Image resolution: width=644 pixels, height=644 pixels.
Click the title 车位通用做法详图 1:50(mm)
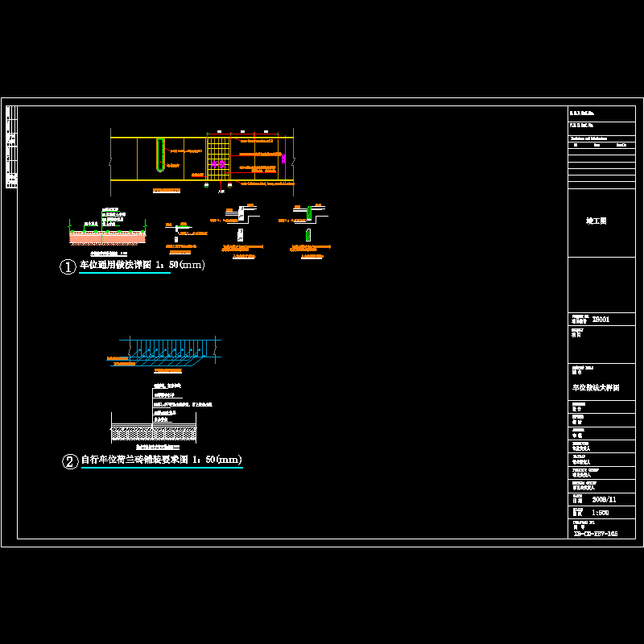coord(142,266)
